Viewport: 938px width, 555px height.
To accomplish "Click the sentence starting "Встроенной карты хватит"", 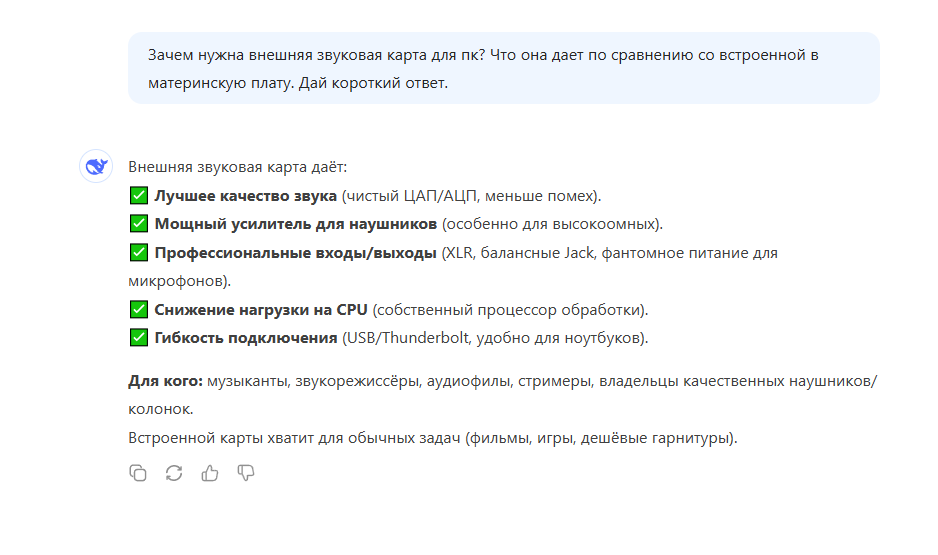I will (432, 437).
